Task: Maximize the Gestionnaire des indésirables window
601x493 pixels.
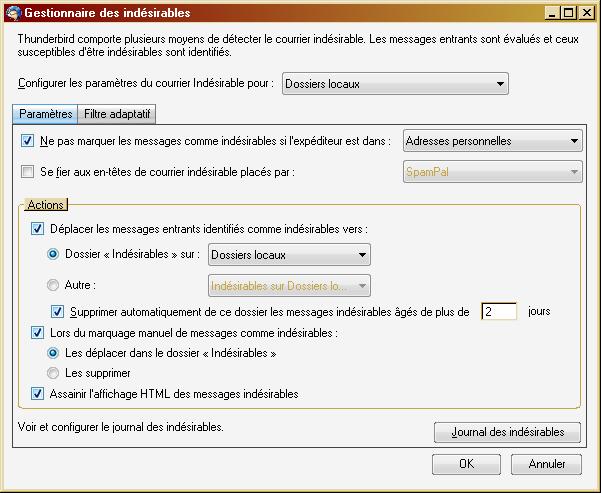Action: click(569, 13)
